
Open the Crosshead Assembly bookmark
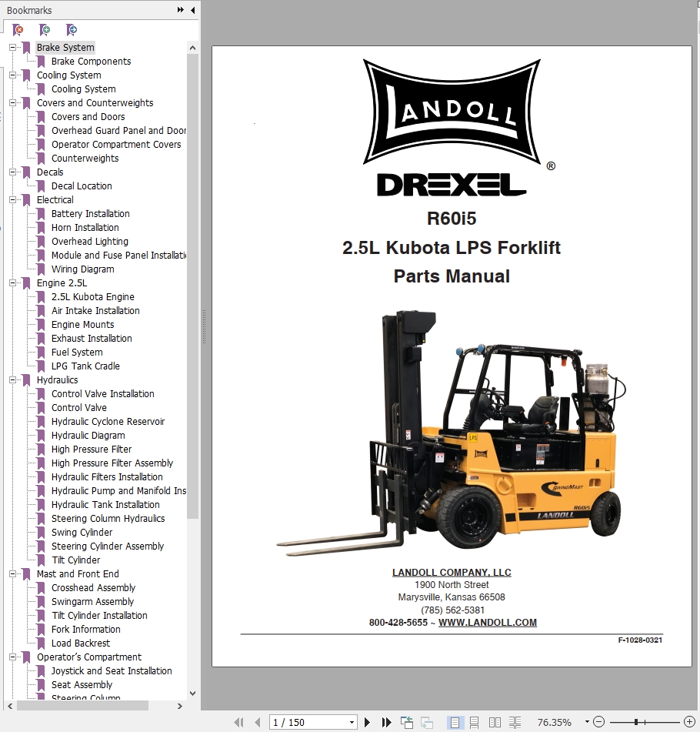(93, 588)
